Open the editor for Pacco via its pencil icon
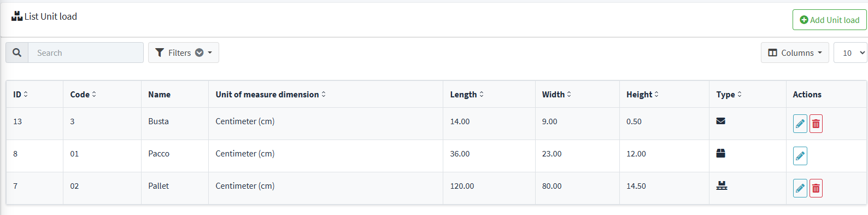The width and height of the screenshot is (868, 215). coord(800,156)
